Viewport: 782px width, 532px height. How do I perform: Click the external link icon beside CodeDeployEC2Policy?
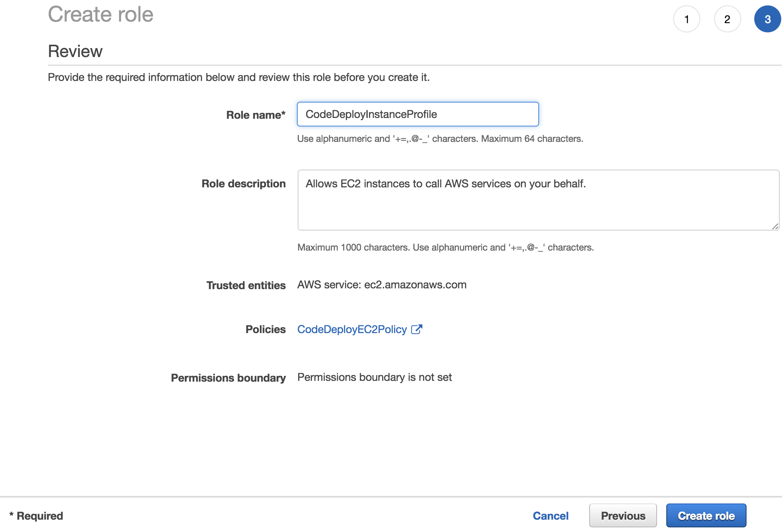click(416, 329)
